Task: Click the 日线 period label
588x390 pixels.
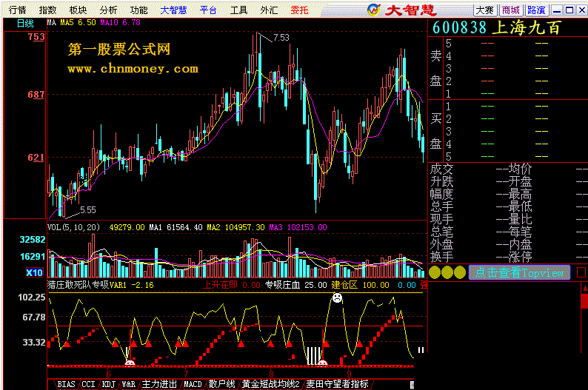Action: tap(25, 24)
